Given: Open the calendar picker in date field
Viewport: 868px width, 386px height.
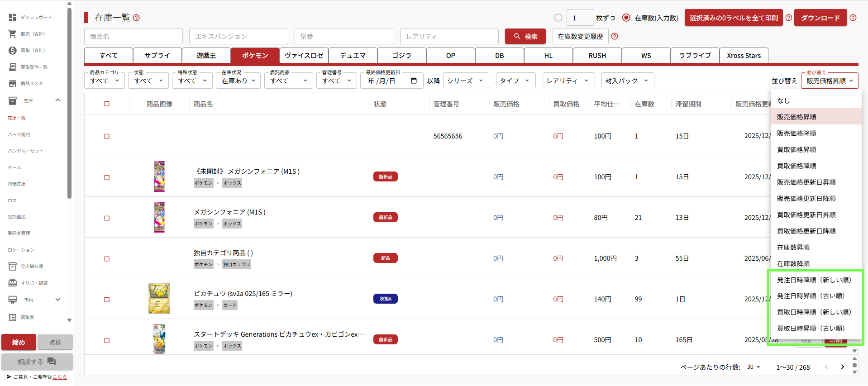Looking at the screenshot, I should pos(414,81).
